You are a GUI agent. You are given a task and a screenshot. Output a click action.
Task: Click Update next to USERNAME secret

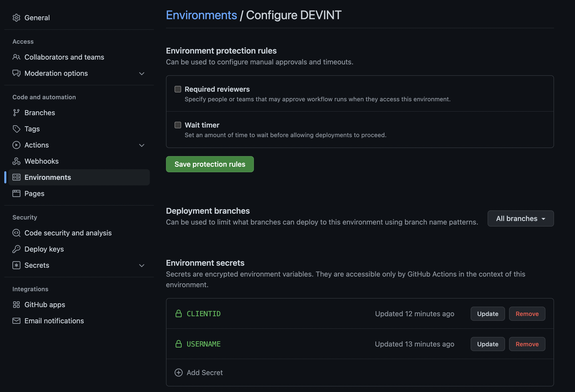point(487,344)
